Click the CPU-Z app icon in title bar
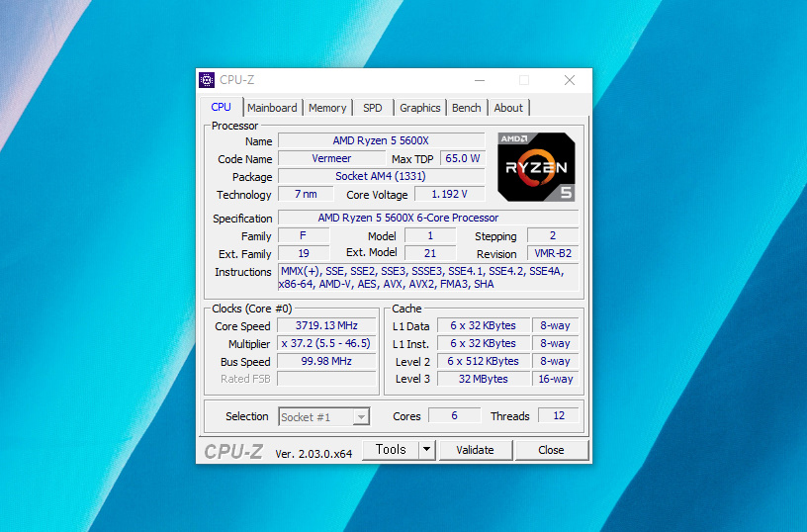 [x=207, y=80]
